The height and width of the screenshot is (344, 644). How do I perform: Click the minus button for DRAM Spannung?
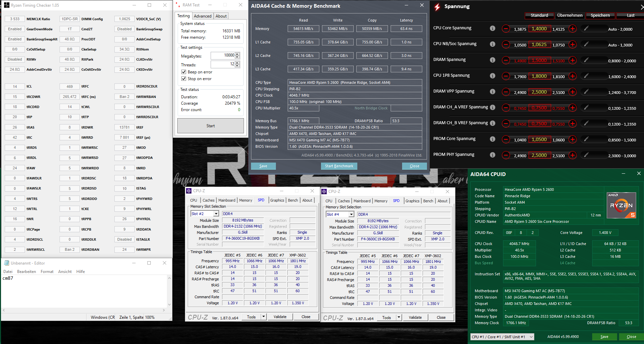click(x=506, y=60)
